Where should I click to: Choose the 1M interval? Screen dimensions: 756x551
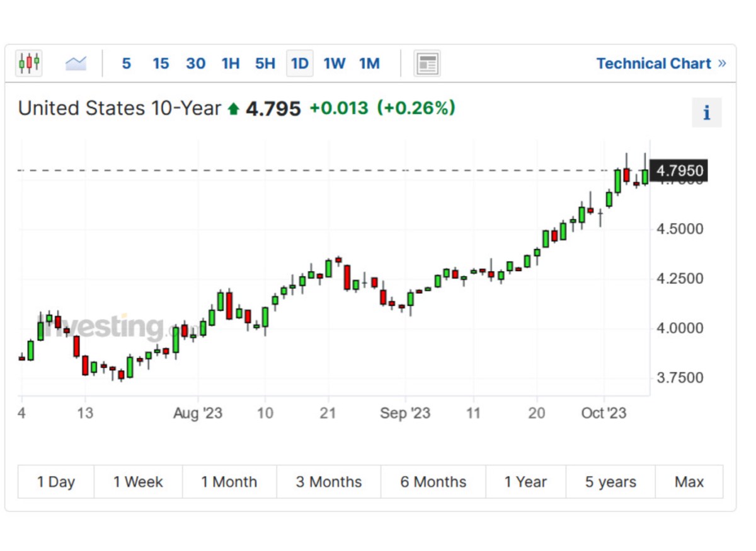370,64
